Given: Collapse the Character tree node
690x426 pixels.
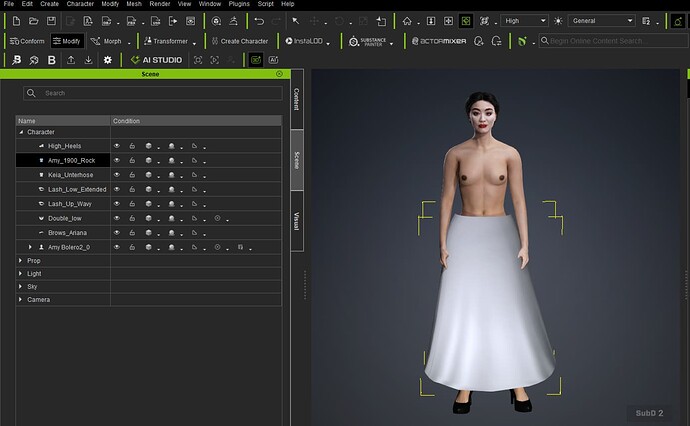Looking at the screenshot, I should (21, 132).
